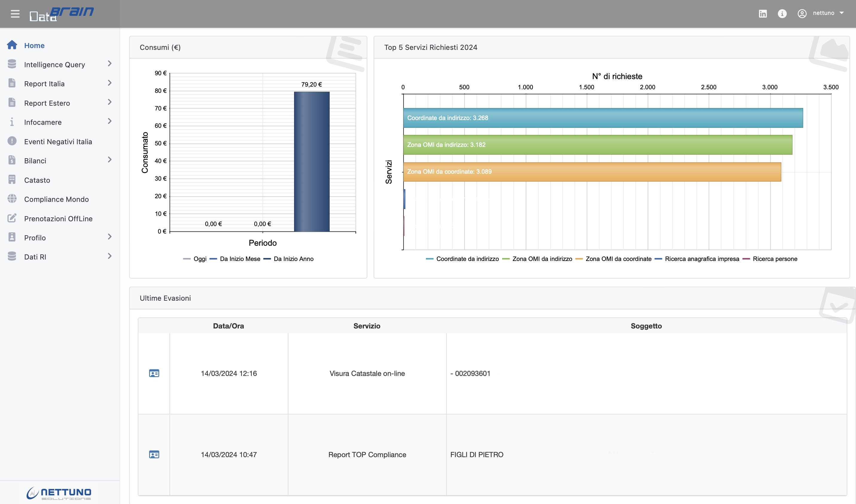The width and height of the screenshot is (856, 504).
Task: Click the Zona OMI da coordinate legend swatch
Action: point(579,259)
